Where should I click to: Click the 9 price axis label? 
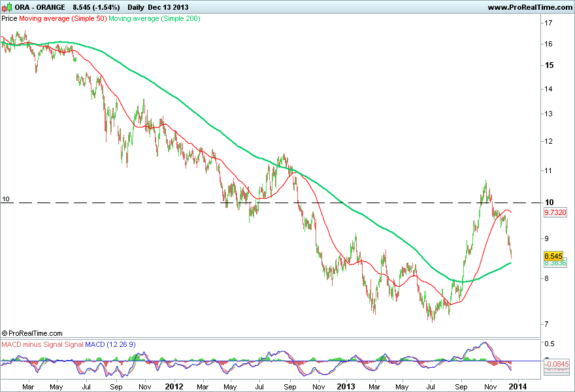tap(546, 238)
